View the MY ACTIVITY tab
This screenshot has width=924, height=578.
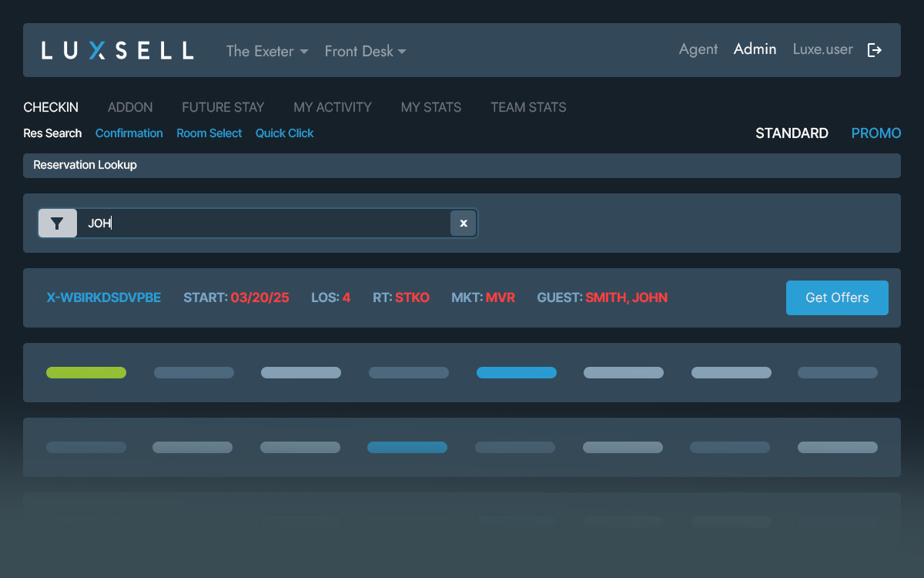coord(332,107)
